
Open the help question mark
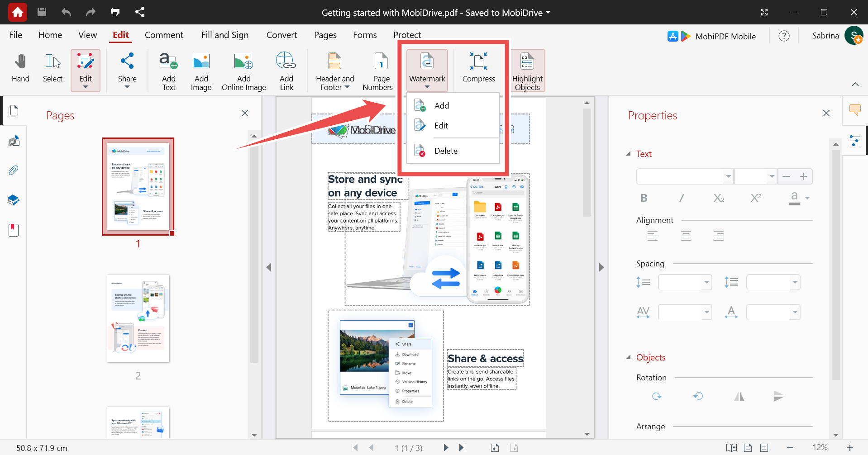[784, 36]
